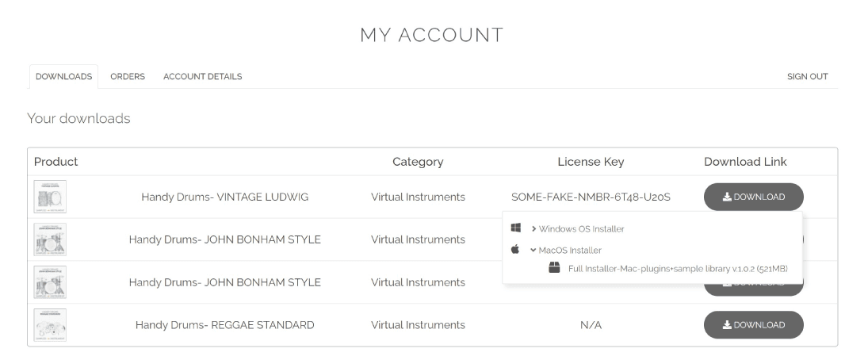Click the Category column header
The height and width of the screenshot is (360, 868).
pyautogui.click(x=418, y=162)
